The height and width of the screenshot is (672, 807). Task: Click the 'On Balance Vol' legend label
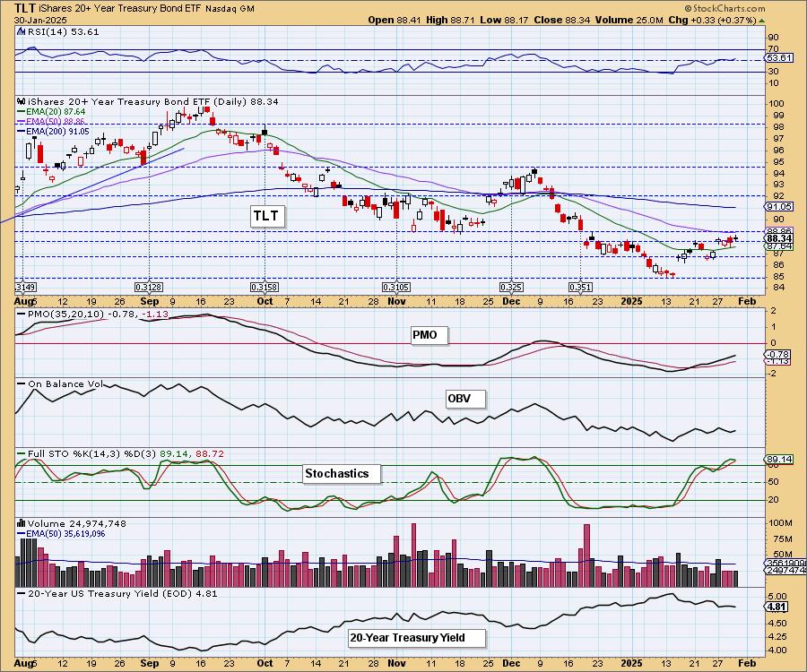pos(65,384)
